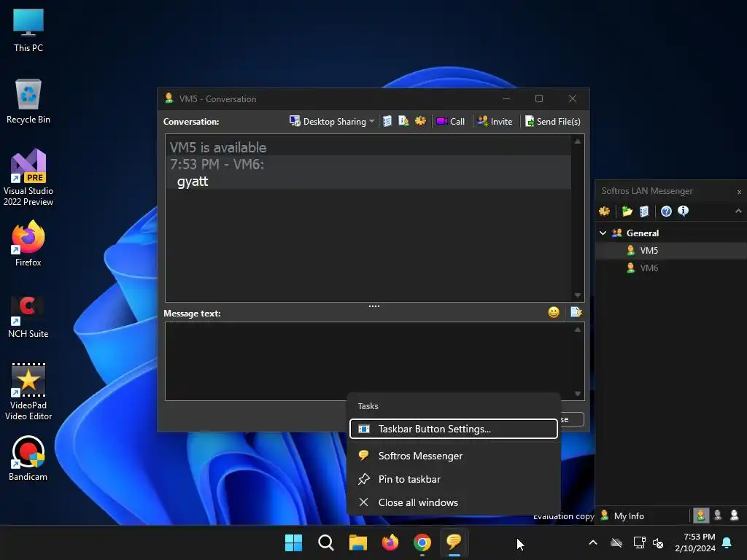Select the General group row
747x560 pixels.
pos(671,233)
